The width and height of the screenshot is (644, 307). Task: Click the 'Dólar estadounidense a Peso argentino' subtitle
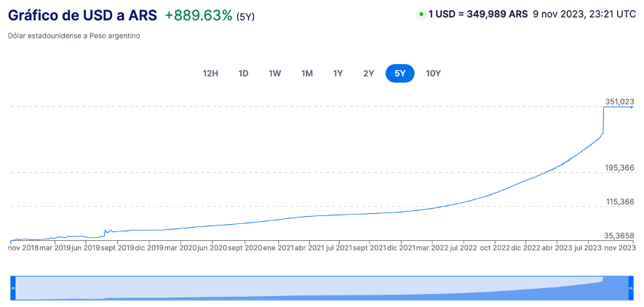(73, 36)
